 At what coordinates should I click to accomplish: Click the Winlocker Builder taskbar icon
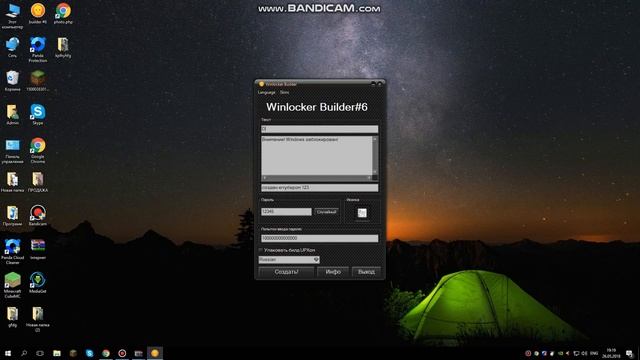[155, 353]
